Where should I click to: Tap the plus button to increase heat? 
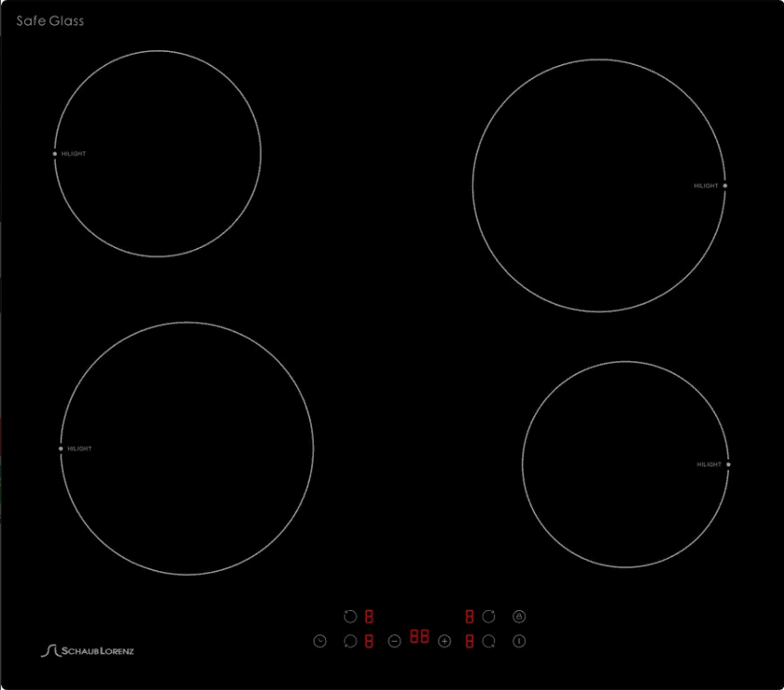click(444, 641)
